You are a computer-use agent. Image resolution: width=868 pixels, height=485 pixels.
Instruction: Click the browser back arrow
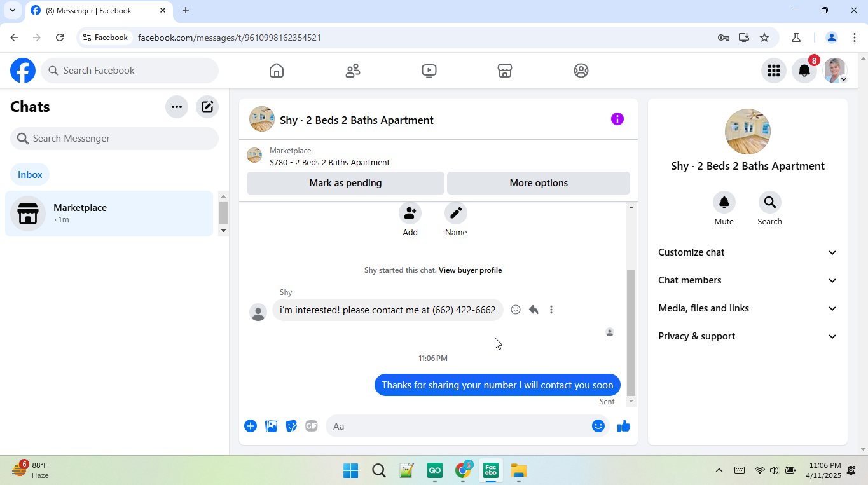coord(15,38)
